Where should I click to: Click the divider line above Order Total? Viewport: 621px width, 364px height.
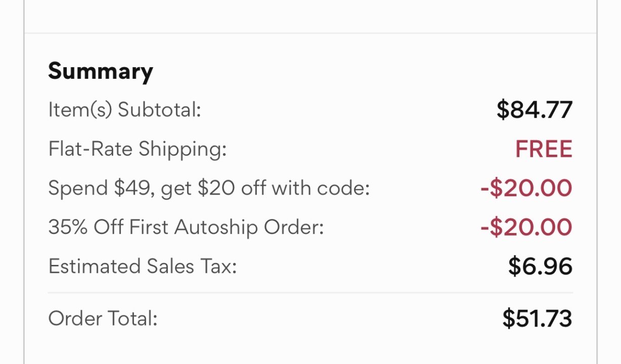[x=310, y=293]
